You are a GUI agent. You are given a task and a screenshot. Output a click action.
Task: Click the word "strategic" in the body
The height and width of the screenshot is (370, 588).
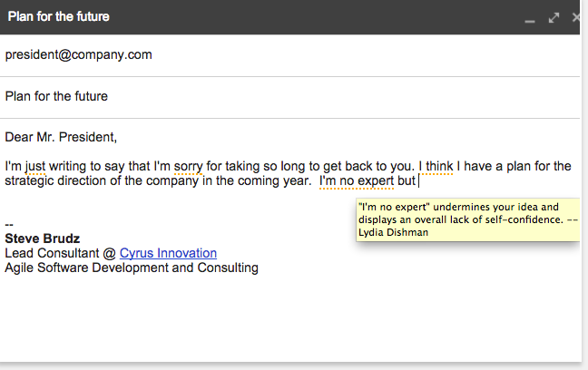pyautogui.click(x=29, y=181)
